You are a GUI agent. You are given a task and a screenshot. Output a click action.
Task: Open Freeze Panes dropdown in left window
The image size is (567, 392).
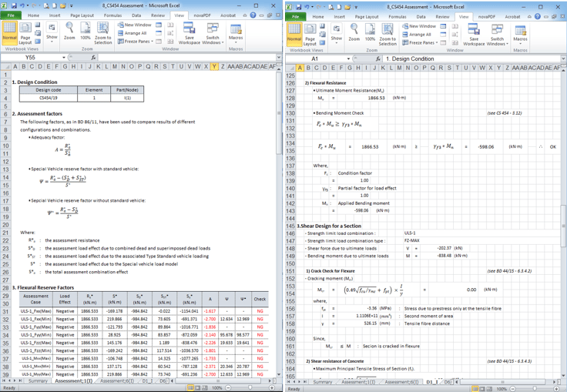136,42
